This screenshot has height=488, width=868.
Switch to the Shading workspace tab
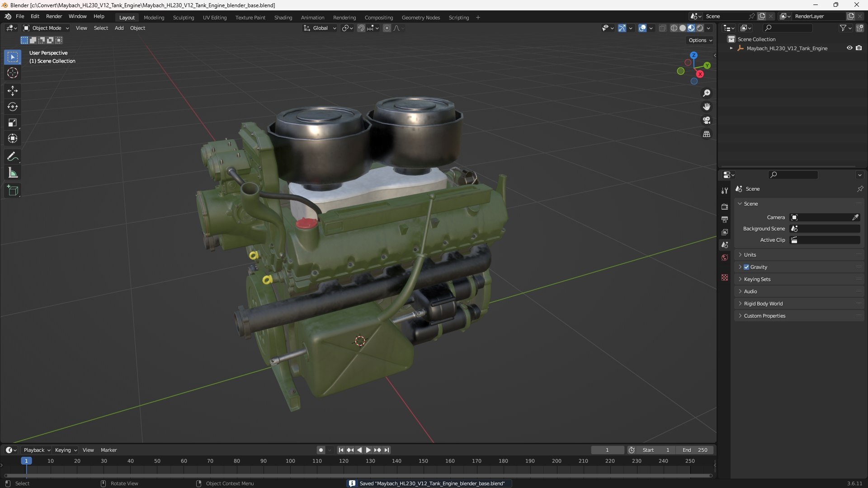[x=283, y=18]
